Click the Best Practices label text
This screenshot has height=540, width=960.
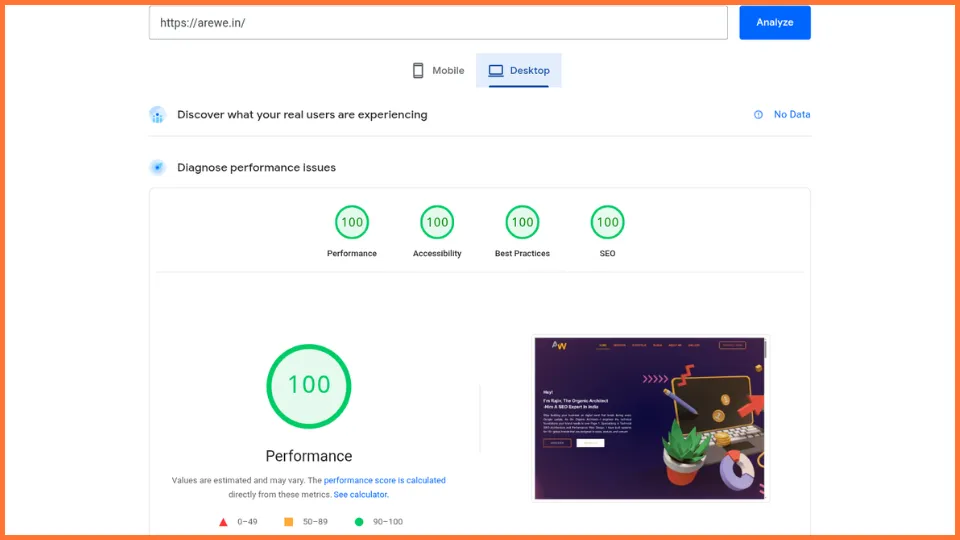(x=522, y=253)
